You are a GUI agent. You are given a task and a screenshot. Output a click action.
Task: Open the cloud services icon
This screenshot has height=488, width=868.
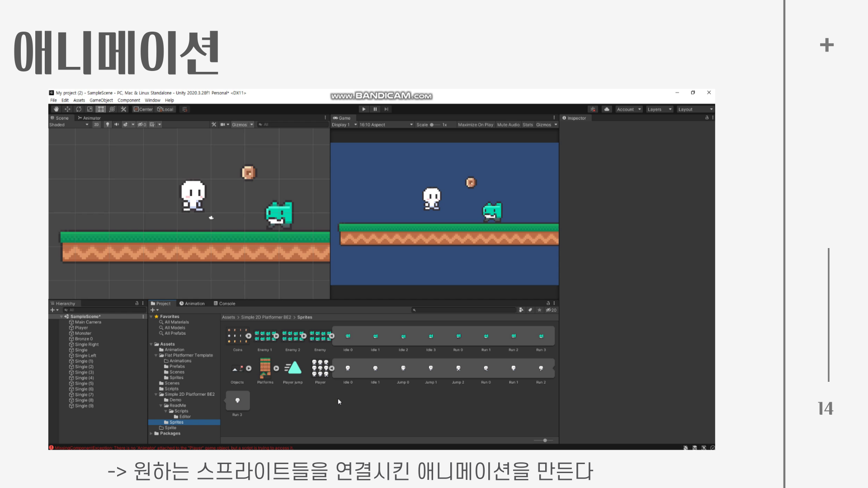(x=607, y=109)
